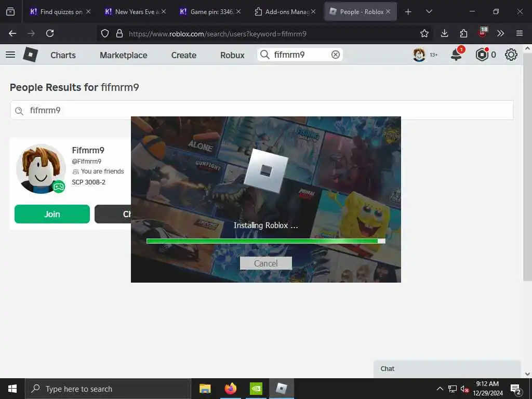Open the Robux balance icon
The height and width of the screenshot is (399, 532).
[x=482, y=55]
